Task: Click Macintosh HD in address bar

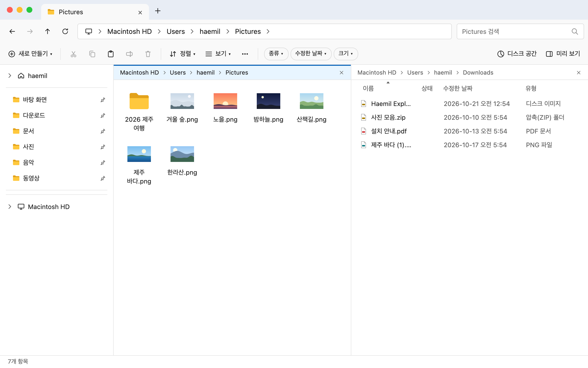Action: tap(129, 31)
